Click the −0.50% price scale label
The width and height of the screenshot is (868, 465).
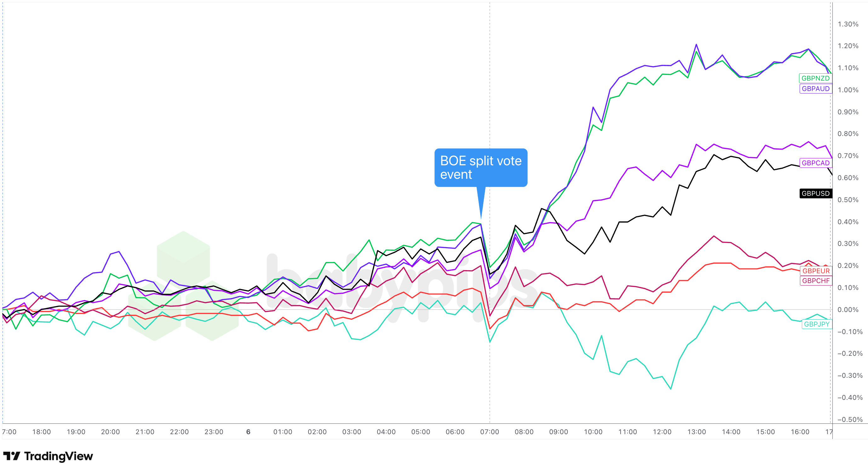(849, 419)
